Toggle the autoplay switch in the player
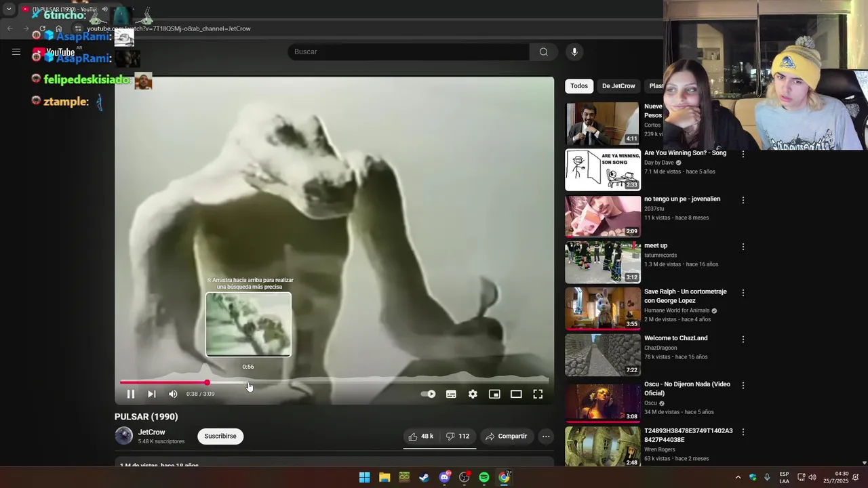The image size is (868, 488). [x=429, y=394]
